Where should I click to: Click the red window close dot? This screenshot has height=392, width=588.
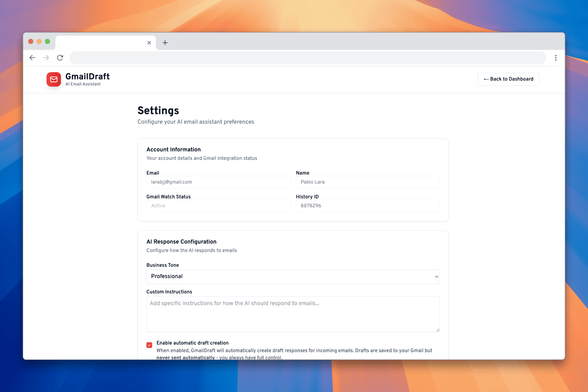(31, 42)
